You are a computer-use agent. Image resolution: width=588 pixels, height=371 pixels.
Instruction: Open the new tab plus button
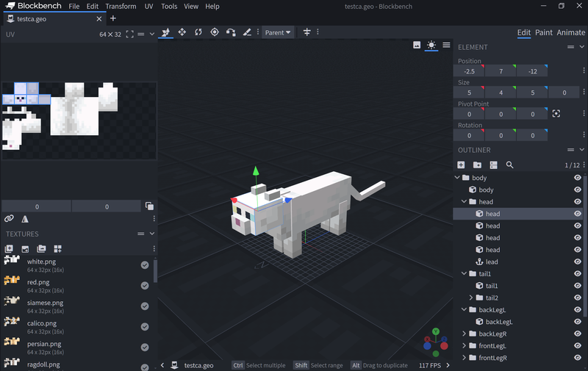point(113,18)
